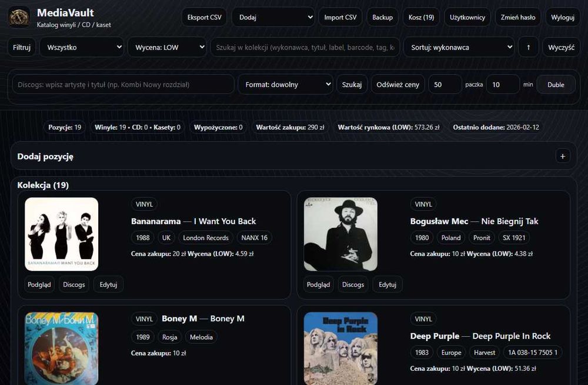Click the Kolekcja (19) heading
The image size is (588, 385).
(43, 185)
